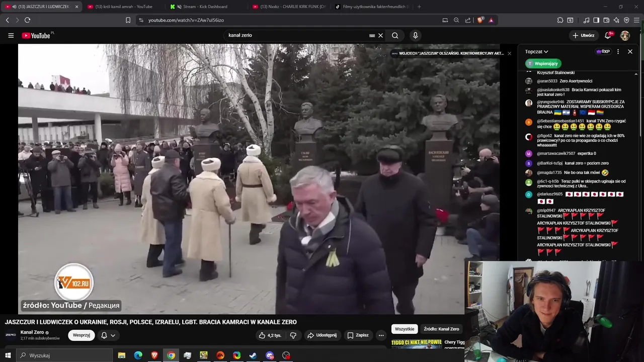Open Chrome from taskbar
Viewport: 644px width, 362px height.
click(x=171, y=355)
